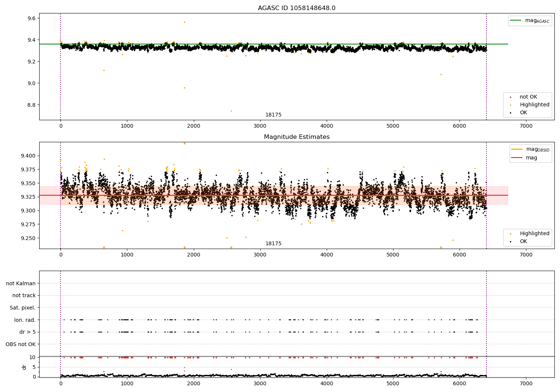
Task: Select 'Highlighted' in Magnitude Estimates legend
Action: pos(535,234)
